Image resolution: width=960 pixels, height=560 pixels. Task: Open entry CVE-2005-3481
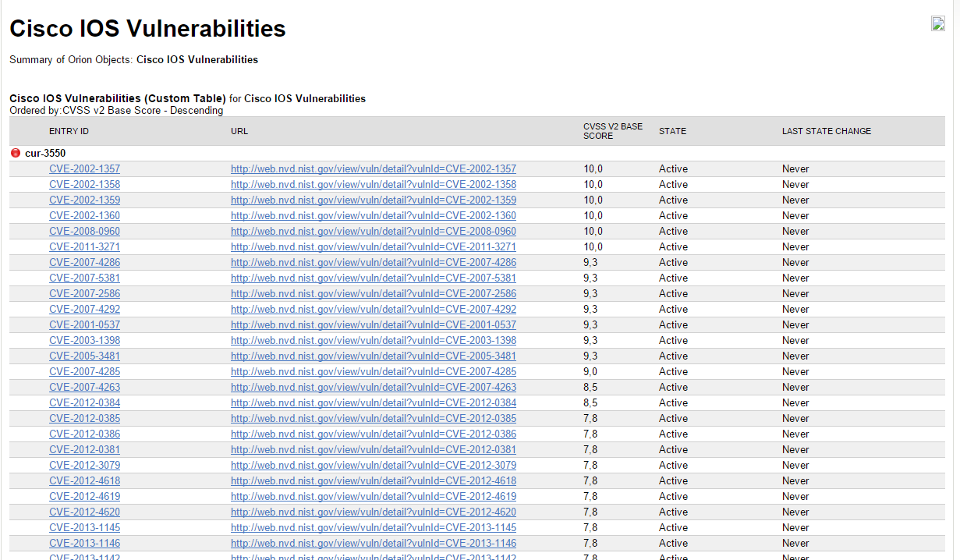pyautogui.click(x=84, y=356)
